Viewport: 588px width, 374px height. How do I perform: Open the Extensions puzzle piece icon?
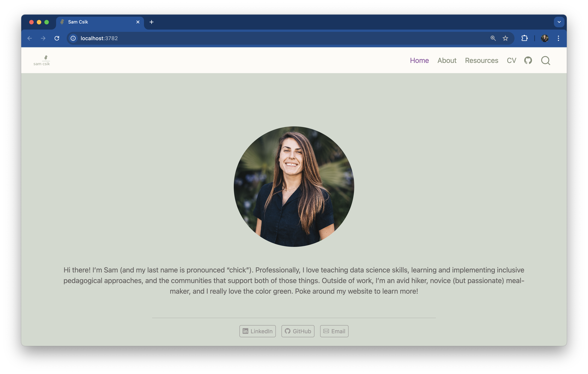click(x=524, y=38)
